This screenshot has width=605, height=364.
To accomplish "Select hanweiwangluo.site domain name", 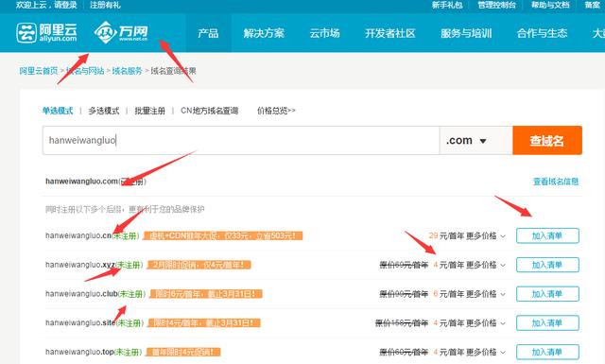I will pyautogui.click(x=80, y=322).
